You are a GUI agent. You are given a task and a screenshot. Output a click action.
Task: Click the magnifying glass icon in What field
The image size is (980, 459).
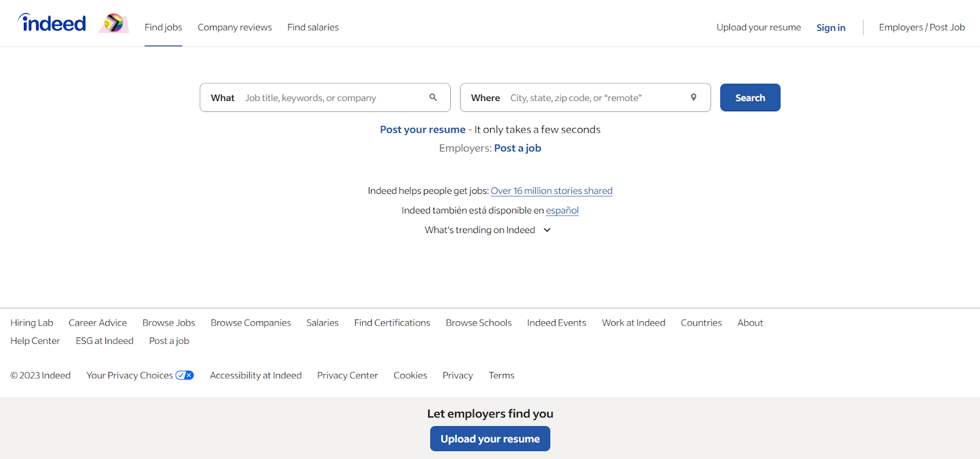[433, 97]
